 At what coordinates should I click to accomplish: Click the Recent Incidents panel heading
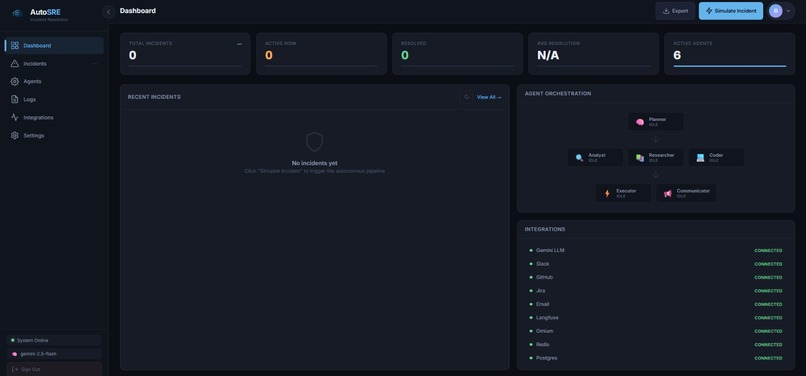coord(154,97)
